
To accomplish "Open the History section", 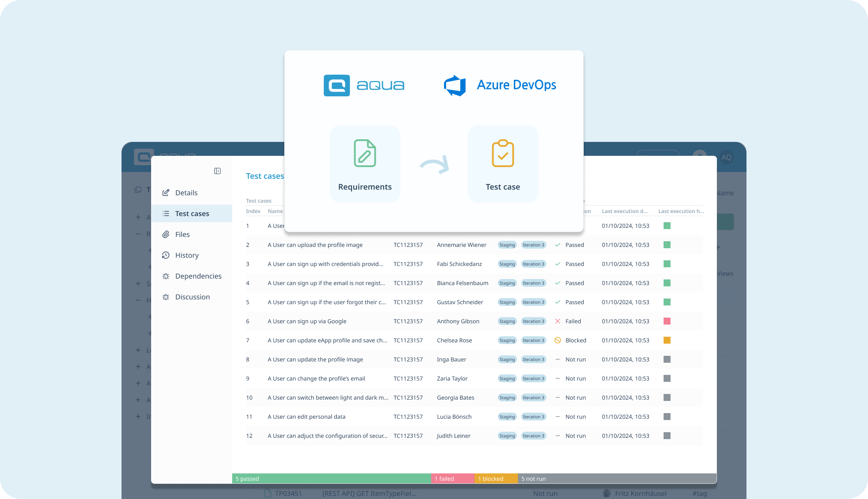I will [x=187, y=255].
